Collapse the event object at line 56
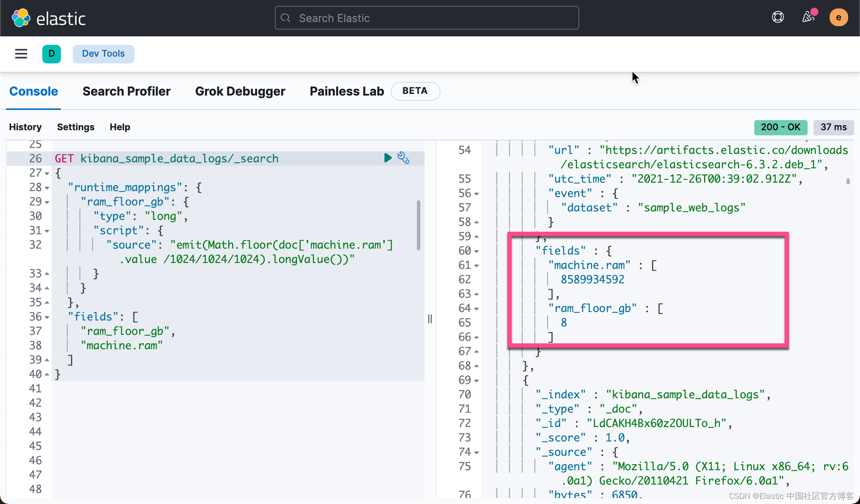This screenshot has width=860, height=504. (477, 193)
